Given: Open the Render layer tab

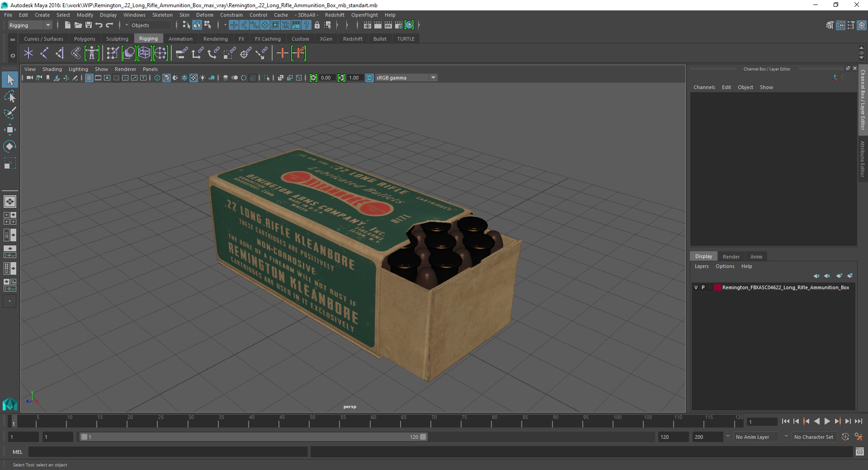Looking at the screenshot, I should click(731, 257).
